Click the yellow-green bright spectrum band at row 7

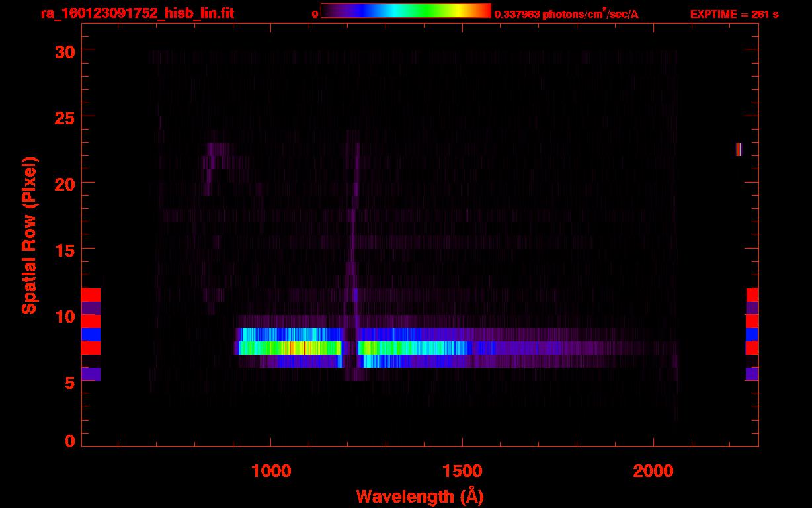click(x=291, y=348)
